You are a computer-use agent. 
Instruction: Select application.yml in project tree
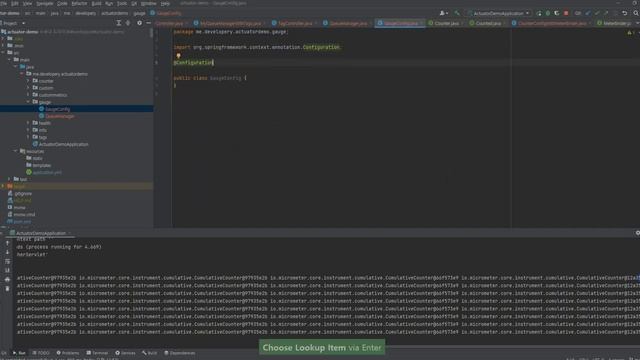pyautogui.click(x=47, y=172)
